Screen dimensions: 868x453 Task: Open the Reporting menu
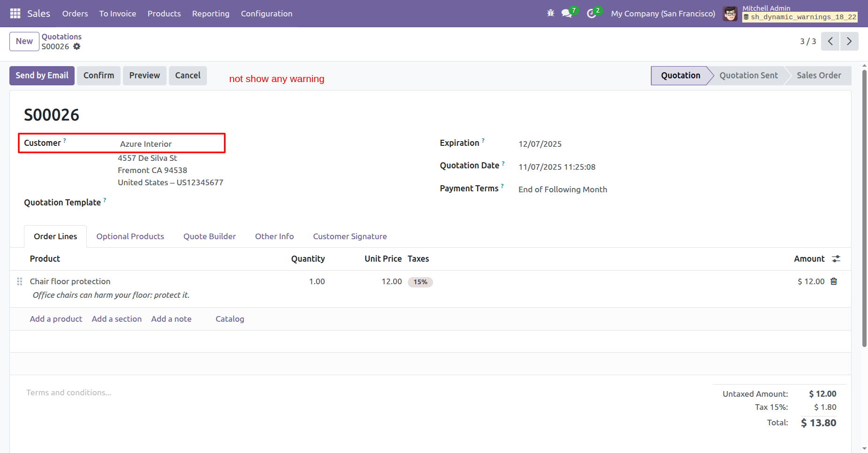click(211, 14)
